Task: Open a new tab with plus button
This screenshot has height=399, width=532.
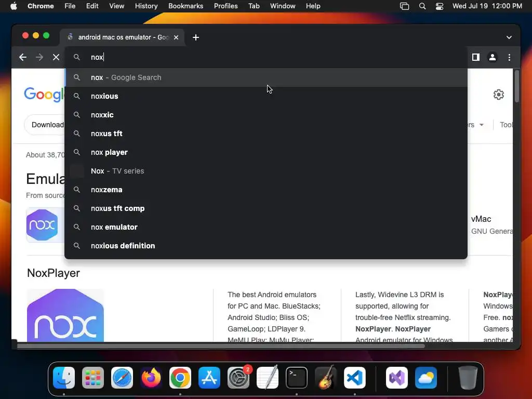Action: coord(196,37)
